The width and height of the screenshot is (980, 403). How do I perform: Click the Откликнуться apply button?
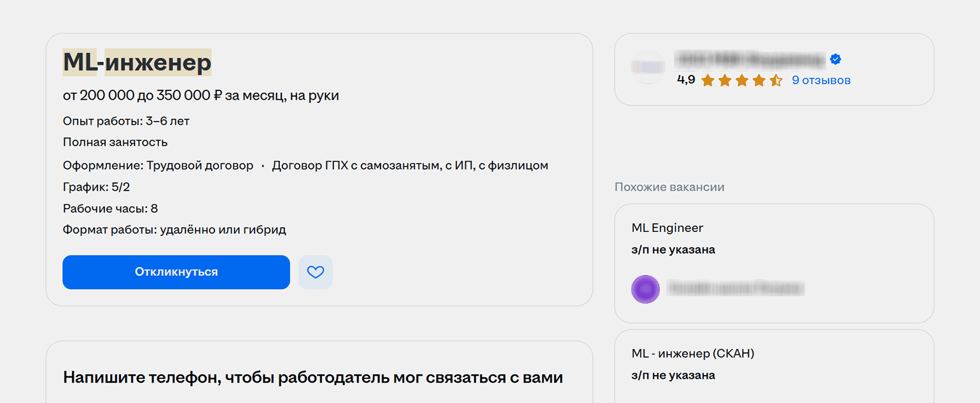point(176,272)
